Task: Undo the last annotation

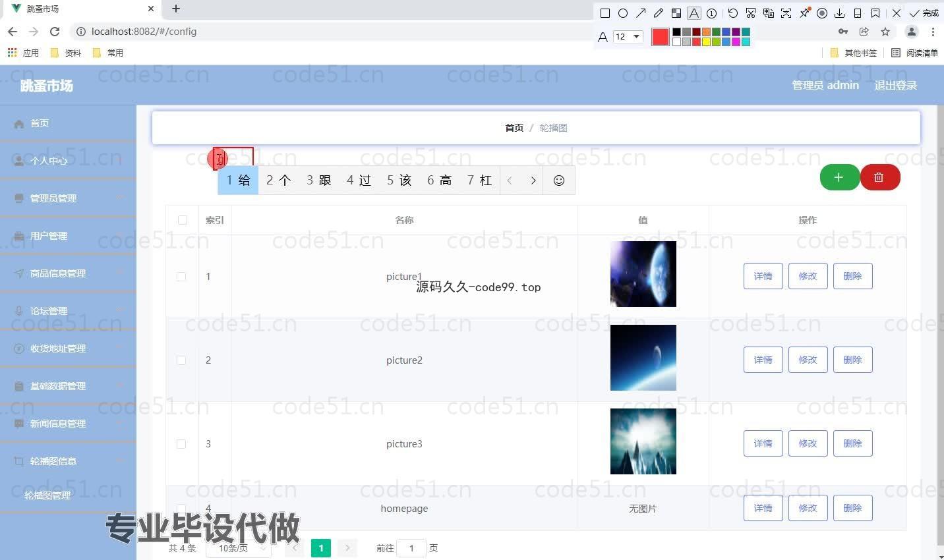Action: 733,13
